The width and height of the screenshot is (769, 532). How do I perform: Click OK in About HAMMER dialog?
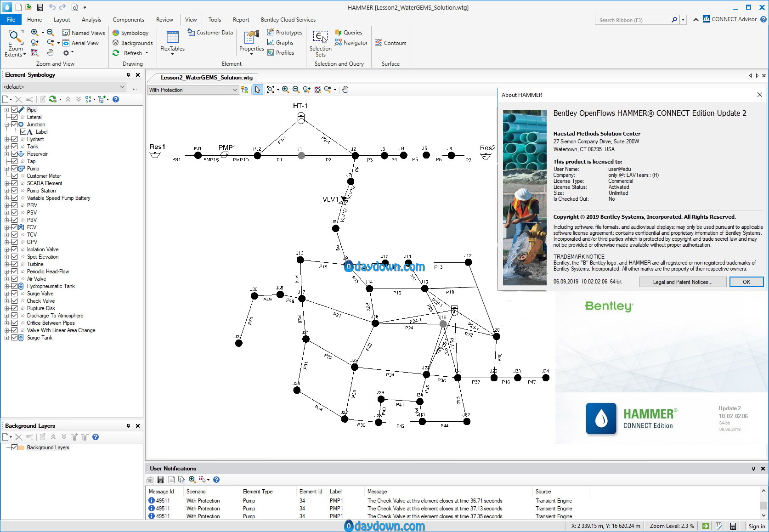[746, 282]
